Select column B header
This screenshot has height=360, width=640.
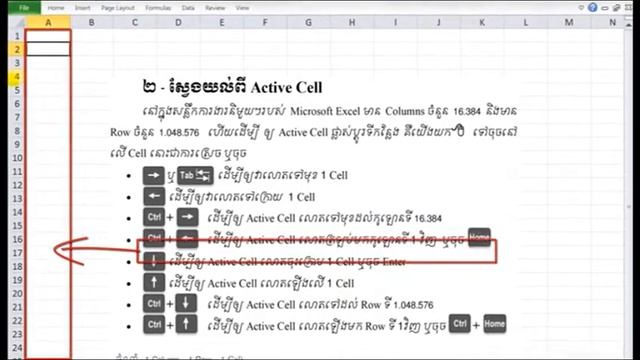pos(91,22)
